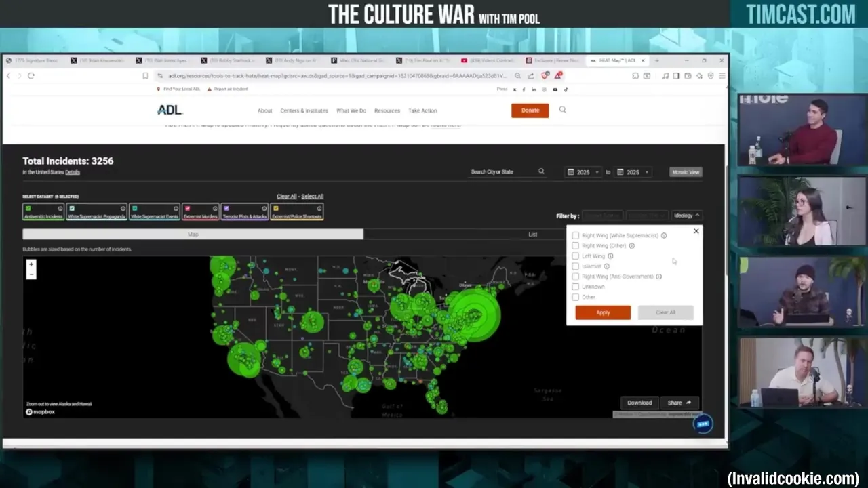Open the end year 2025 dropdown
This screenshot has width=868, height=488.
(633, 172)
